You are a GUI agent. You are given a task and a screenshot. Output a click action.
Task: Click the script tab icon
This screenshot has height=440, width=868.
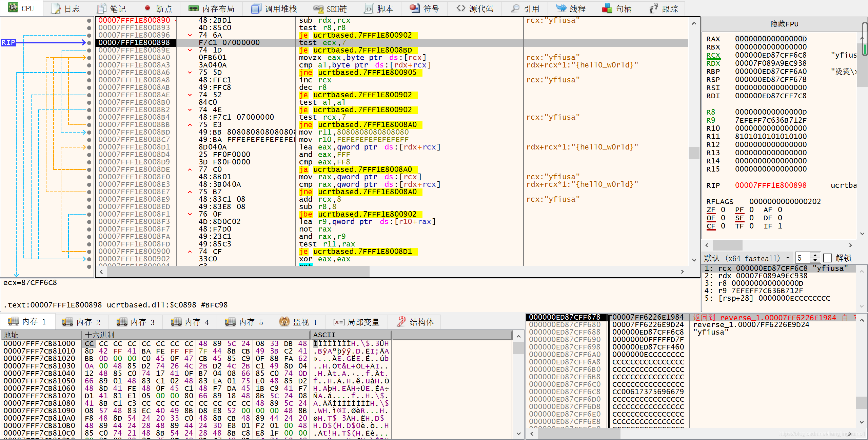[x=369, y=8]
